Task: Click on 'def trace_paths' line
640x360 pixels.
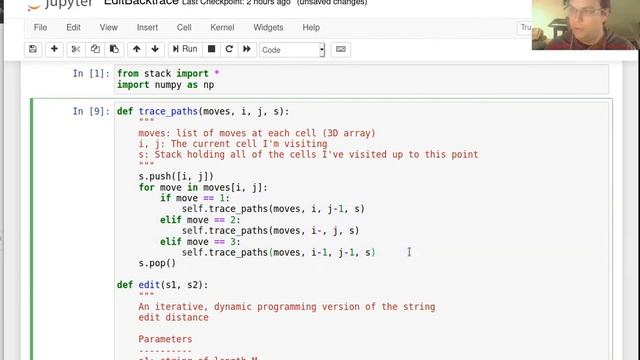Action: (x=203, y=111)
